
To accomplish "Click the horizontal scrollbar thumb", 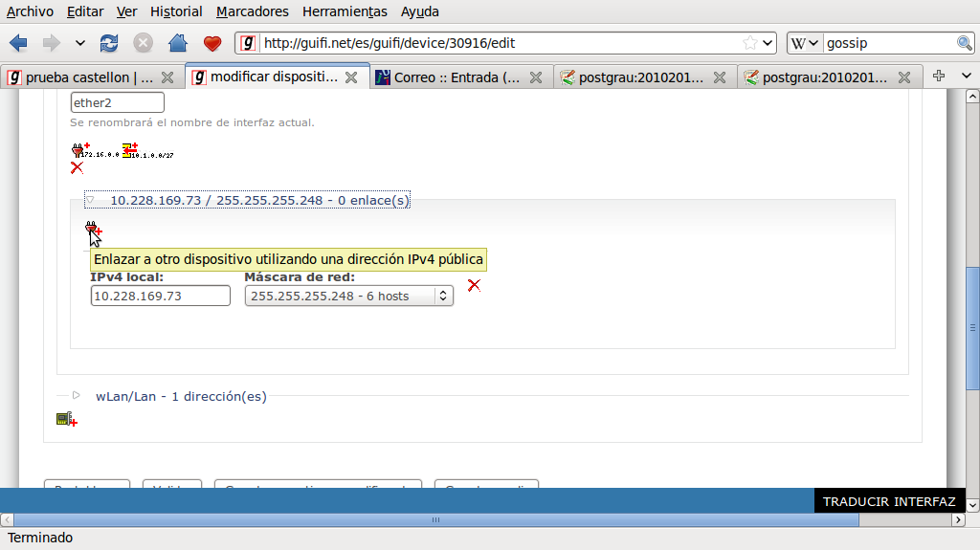I will point(435,520).
